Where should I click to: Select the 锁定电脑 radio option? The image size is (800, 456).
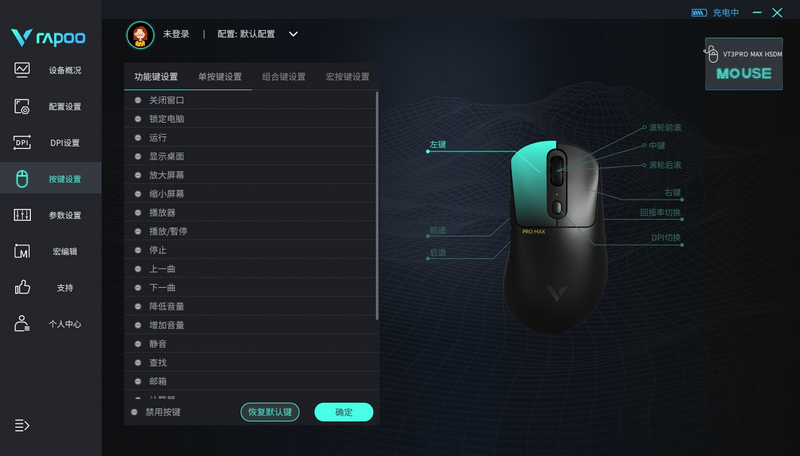click(x=138, y=119)
